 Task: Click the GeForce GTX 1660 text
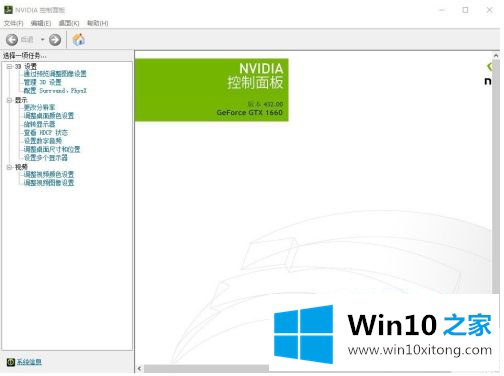[249, 113]
